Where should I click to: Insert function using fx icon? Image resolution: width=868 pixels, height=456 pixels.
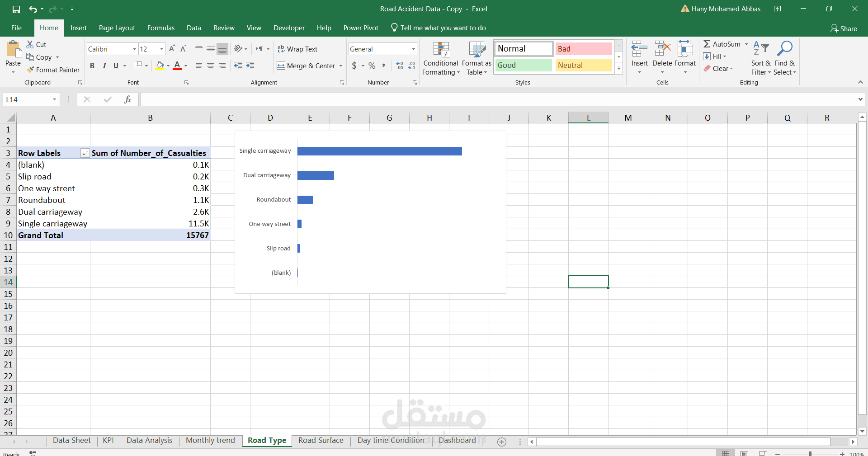127,99
